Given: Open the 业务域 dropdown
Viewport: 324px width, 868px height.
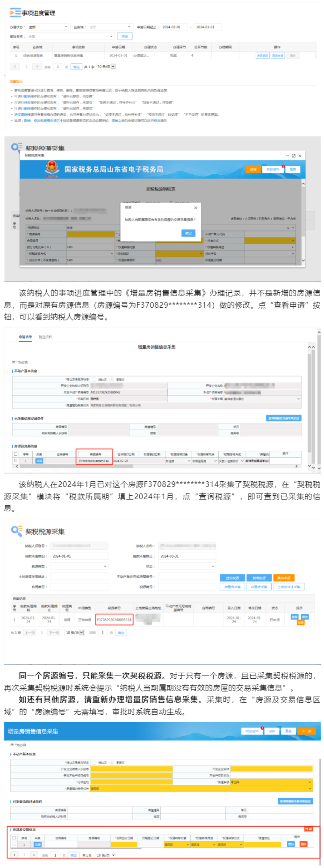Looking at the screenshot, I should tap(110, 27).
